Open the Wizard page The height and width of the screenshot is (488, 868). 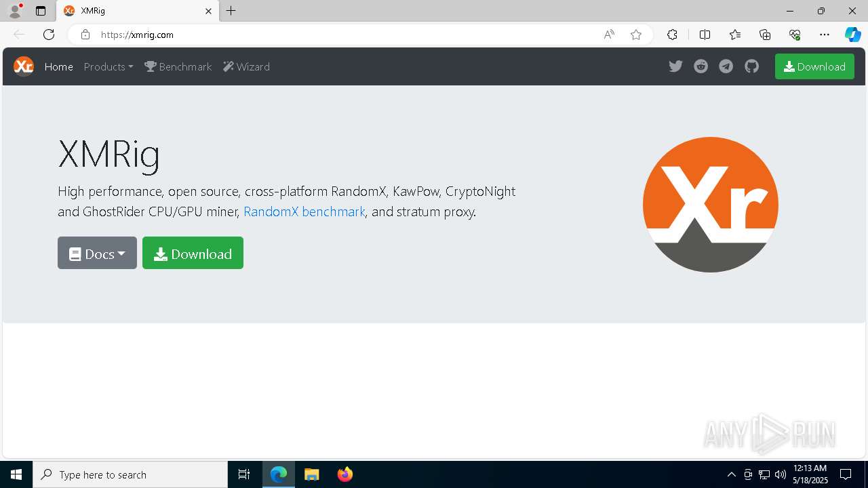click(x=247, y=66)
